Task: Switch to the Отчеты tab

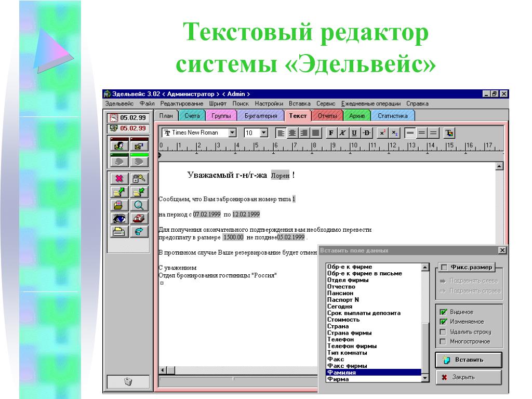Action: pos(327,116)
